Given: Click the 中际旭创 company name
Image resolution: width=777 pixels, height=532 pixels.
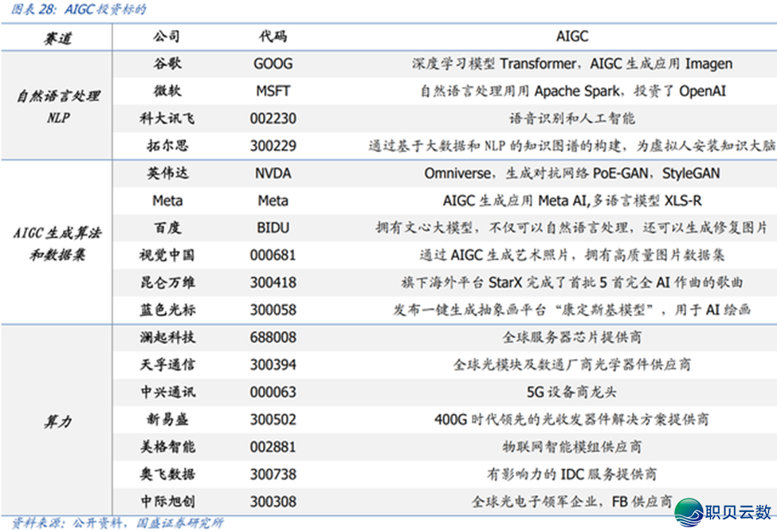Looking at the screenshot, I should click(167, 501).
